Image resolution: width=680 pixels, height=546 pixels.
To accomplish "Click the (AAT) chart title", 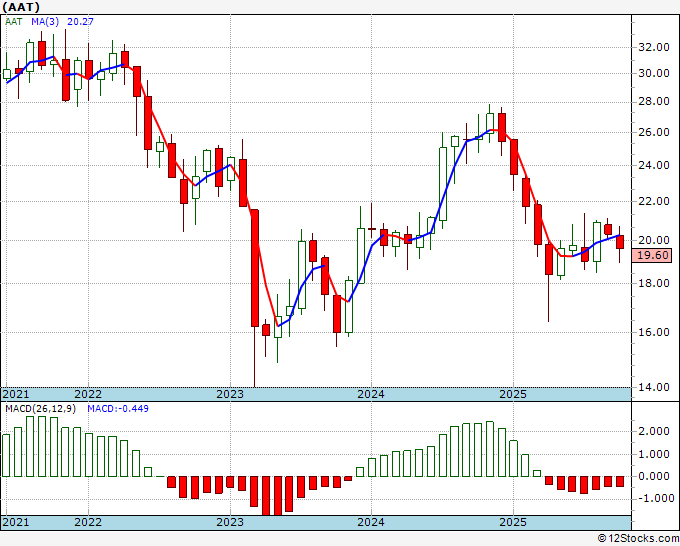I will (20, 7).
